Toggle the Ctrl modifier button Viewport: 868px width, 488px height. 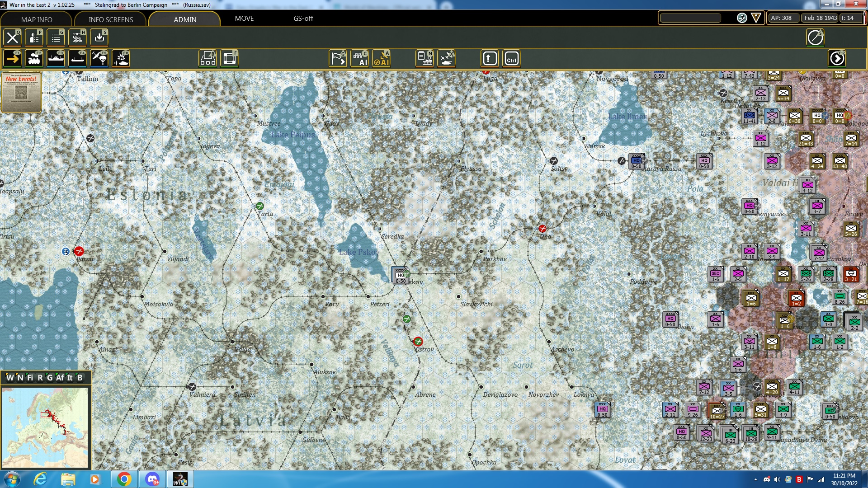pyautogui.click(x=511, y=59)
